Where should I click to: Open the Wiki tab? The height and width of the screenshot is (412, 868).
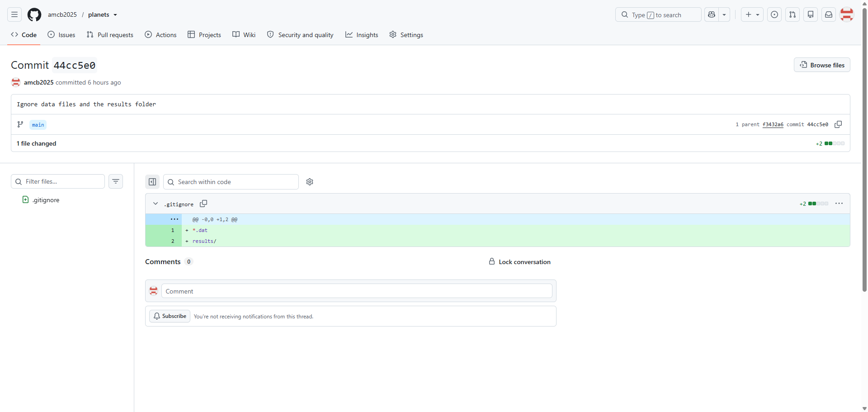coord(244,35)
